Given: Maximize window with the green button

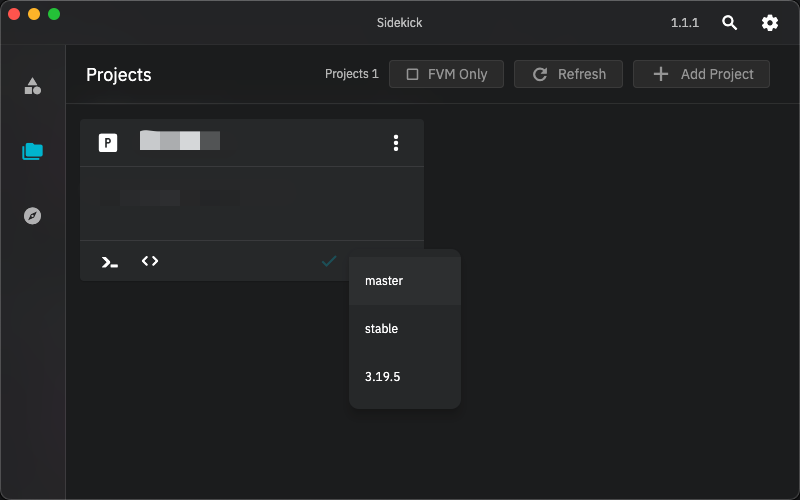Looking at the screenshot, I should pos(54,14).
